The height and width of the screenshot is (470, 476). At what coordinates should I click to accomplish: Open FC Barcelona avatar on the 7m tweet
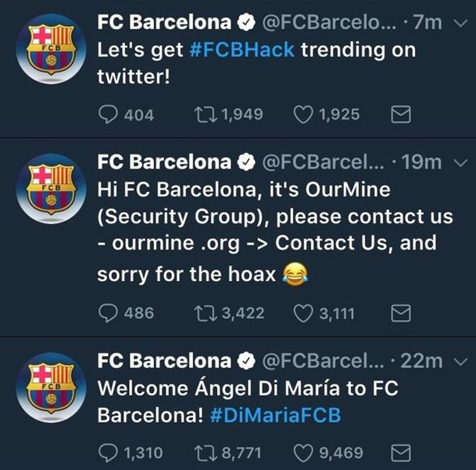(51, 48)
